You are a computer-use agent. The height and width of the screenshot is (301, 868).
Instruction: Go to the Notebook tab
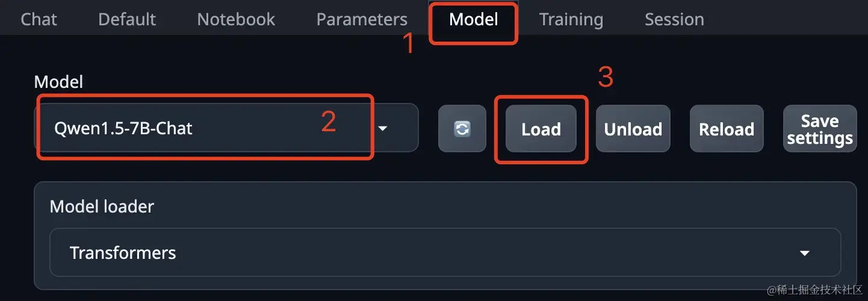pyautogui.click(x=236, y=19)
